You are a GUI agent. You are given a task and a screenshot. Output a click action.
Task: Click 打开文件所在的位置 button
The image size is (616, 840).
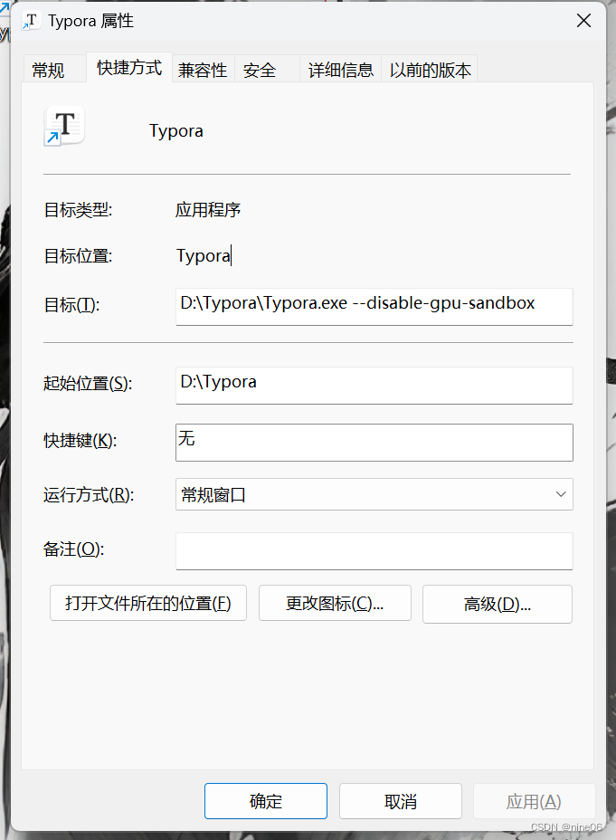click(x=147, y=603)
